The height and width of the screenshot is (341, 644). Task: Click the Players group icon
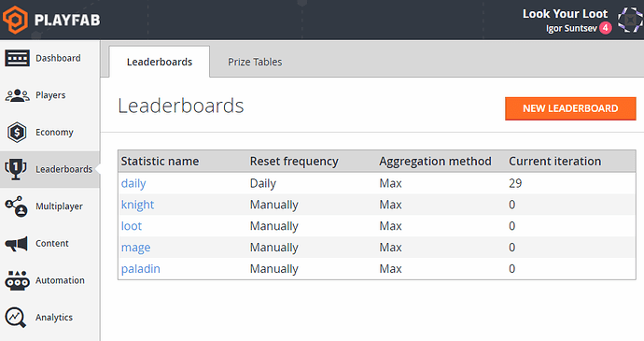(x=17, y=95)
